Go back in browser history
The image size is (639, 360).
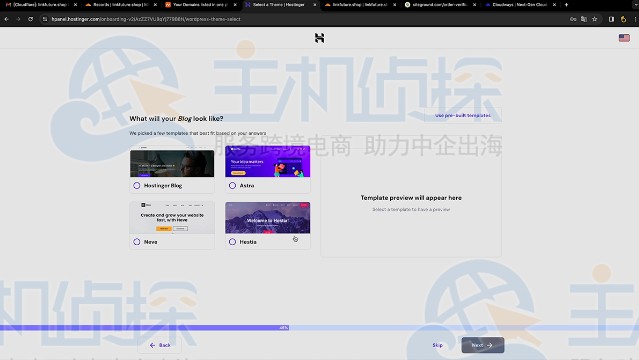(x=7, y=19)
